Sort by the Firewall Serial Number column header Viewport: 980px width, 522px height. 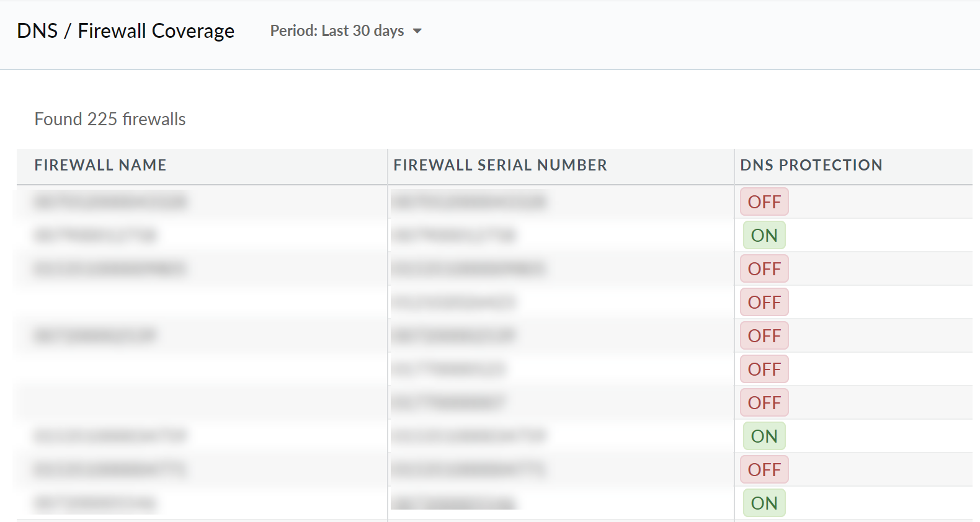(500, 166)
